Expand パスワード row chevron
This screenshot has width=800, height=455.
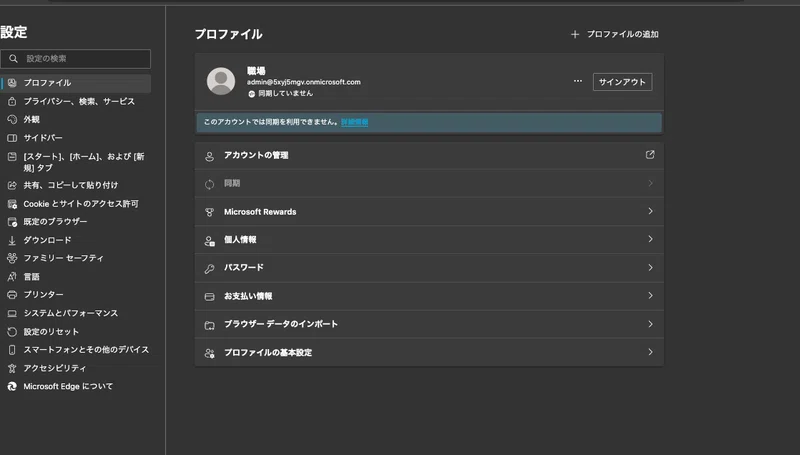(651, 267)
